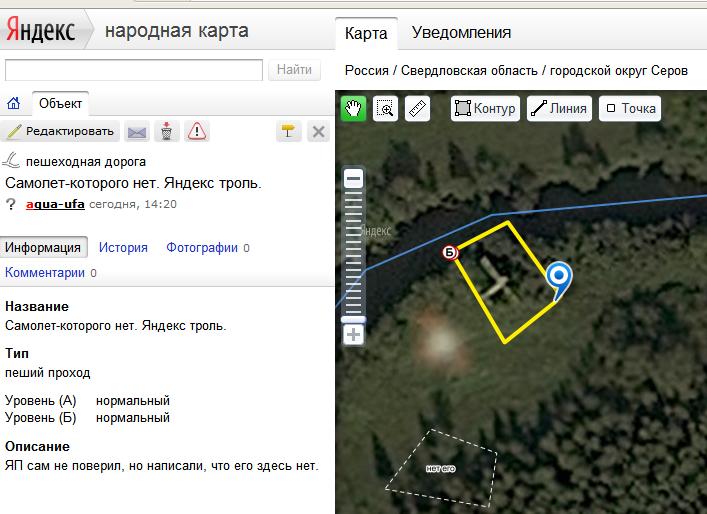707x514 pixels.
Task: Click the yellow signpost icon
Action: (288, 132)
